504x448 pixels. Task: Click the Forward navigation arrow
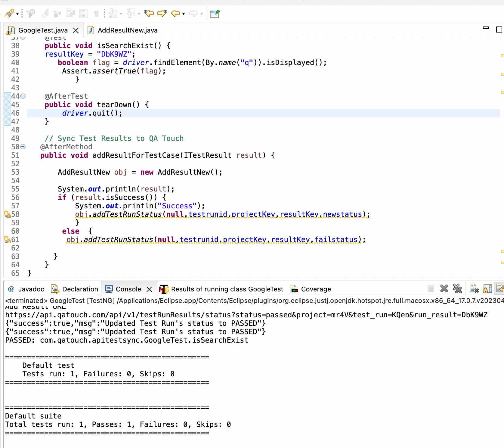tap(193, 13)
